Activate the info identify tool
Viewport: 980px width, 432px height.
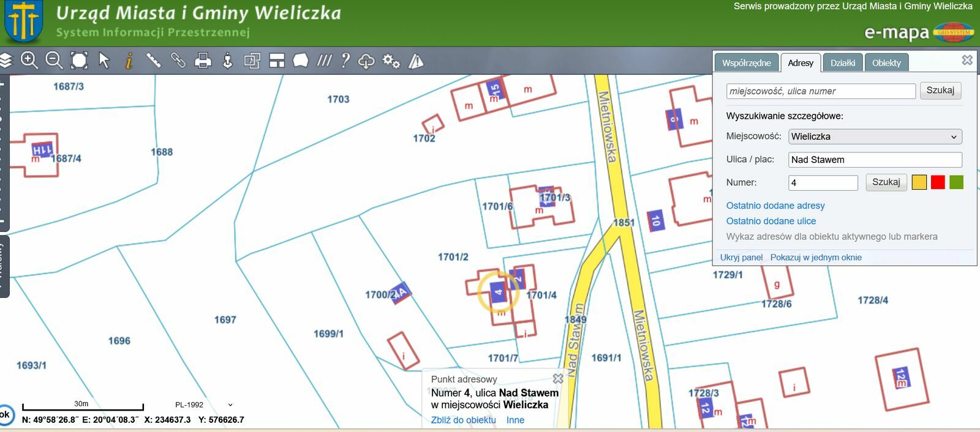[129, 61]
